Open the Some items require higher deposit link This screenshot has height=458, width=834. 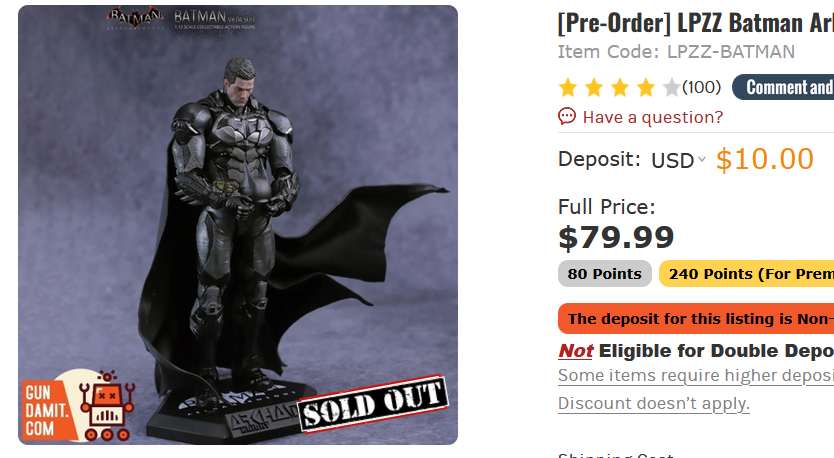(695, 375)
